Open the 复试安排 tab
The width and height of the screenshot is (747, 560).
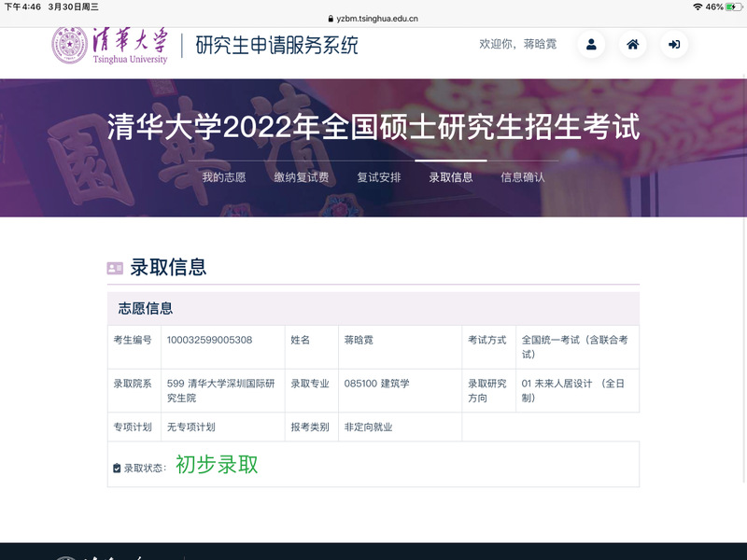pyautogui.click(x=379, y=177)
